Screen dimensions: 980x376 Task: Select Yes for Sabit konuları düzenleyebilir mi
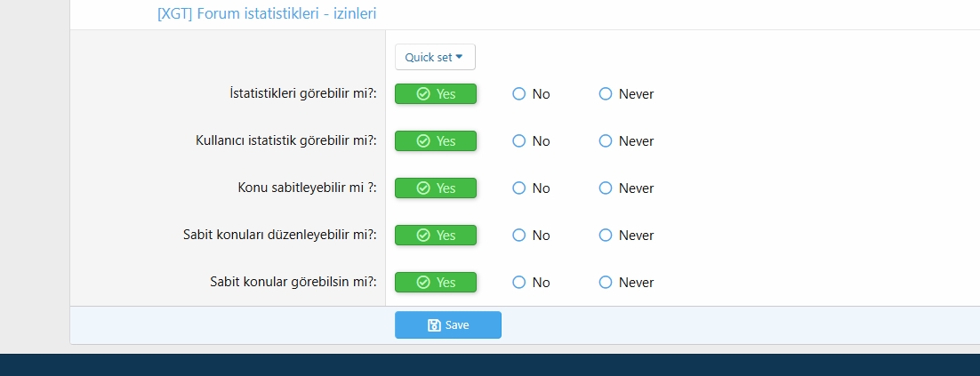(x=436, y=236)
